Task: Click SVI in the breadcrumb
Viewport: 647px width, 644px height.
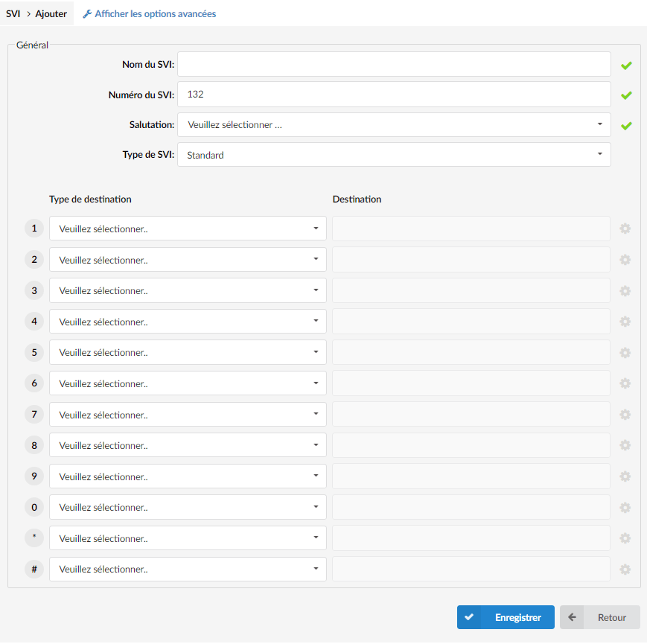Action: pos(13,13)
